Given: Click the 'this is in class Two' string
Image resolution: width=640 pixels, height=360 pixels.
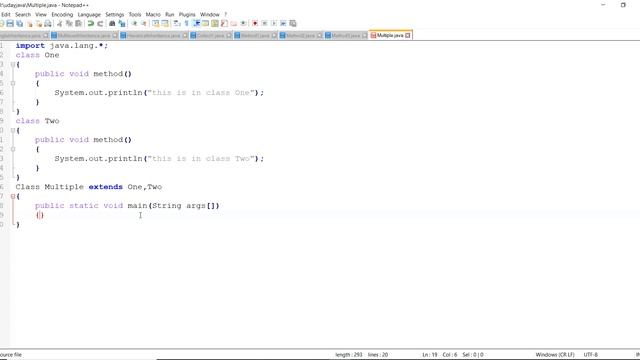Looking at the screenshot, I should pos(201,159).
